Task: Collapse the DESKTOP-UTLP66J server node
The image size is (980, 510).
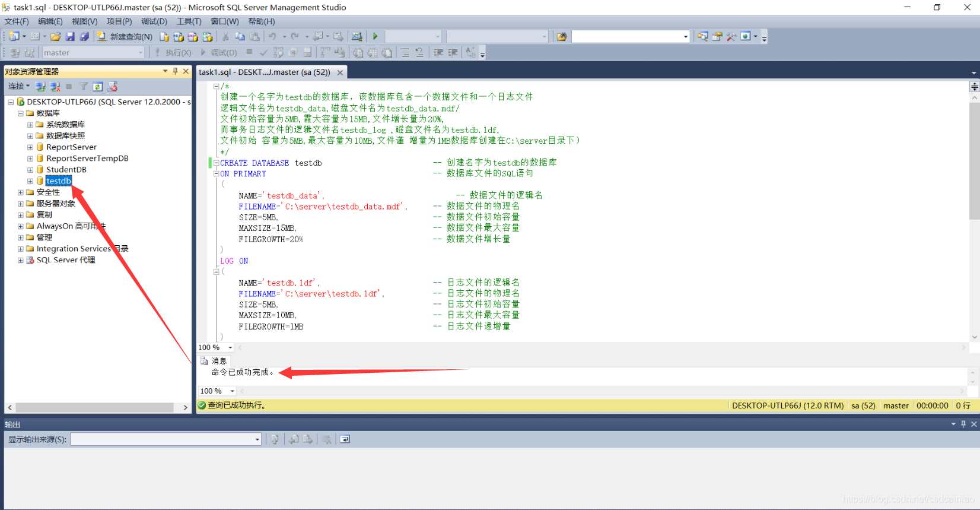Action: 11,102
